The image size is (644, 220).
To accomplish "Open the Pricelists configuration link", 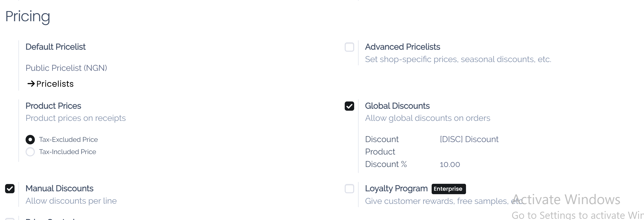I will [x=55, y=84].
